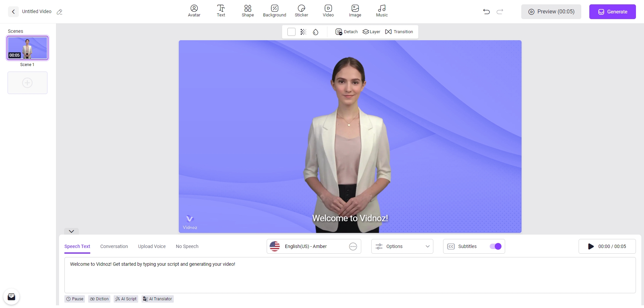Open the Upload Voice tab

pos(152,246)
